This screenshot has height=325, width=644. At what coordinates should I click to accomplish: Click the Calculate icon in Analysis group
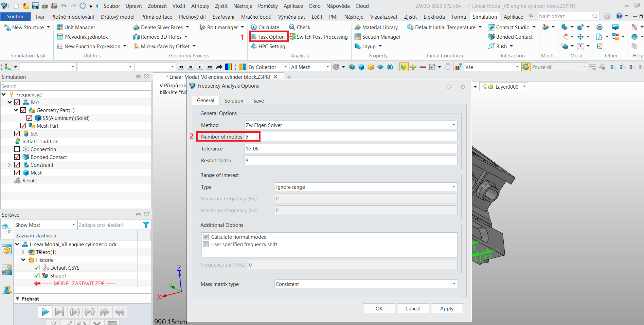click(253, 27)
